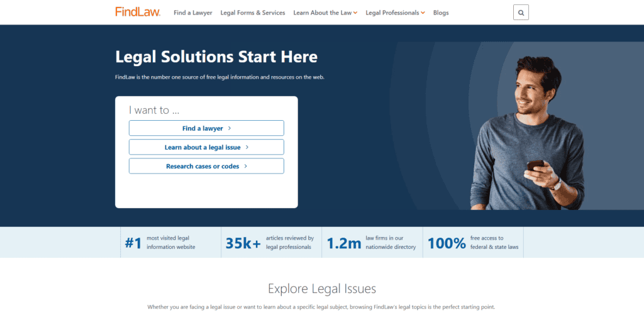Click 'most visited legal information website' text
The height and width of the screenshot is (315, 644).
[x=171, y=243]
